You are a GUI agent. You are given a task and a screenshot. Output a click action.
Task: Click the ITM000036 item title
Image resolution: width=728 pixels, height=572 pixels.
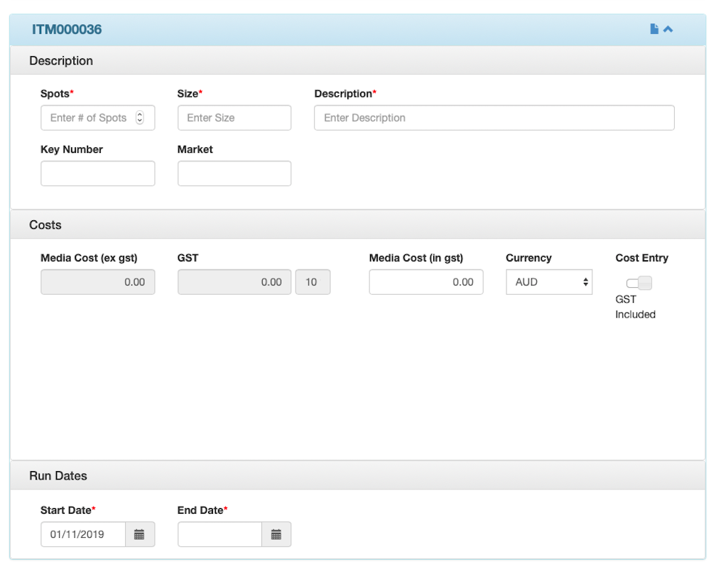click(67, 29)
